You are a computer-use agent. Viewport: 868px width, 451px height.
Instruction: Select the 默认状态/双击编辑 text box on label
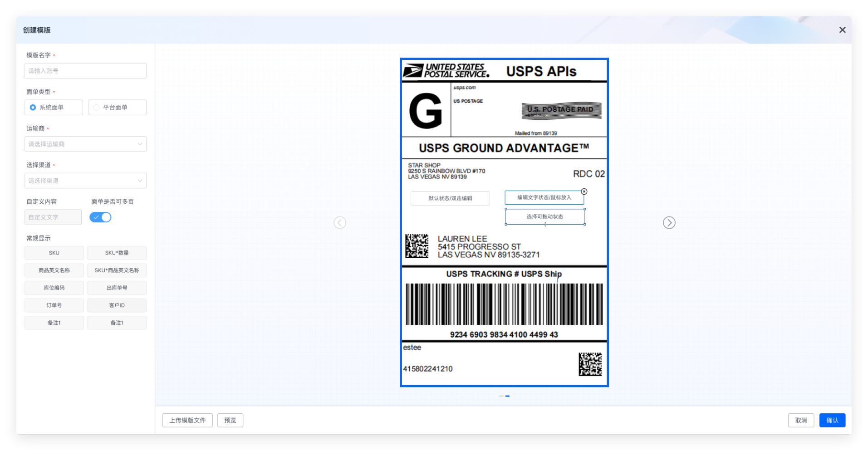coord(450,198)
